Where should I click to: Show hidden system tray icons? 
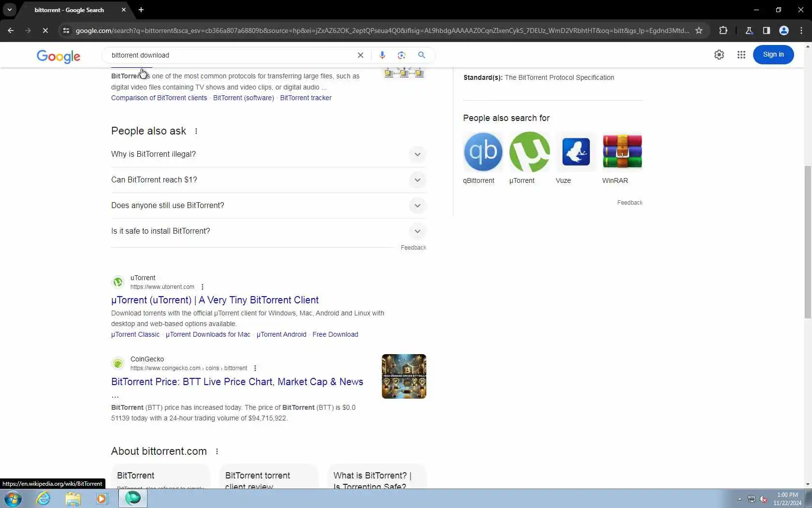click(739, 499)
